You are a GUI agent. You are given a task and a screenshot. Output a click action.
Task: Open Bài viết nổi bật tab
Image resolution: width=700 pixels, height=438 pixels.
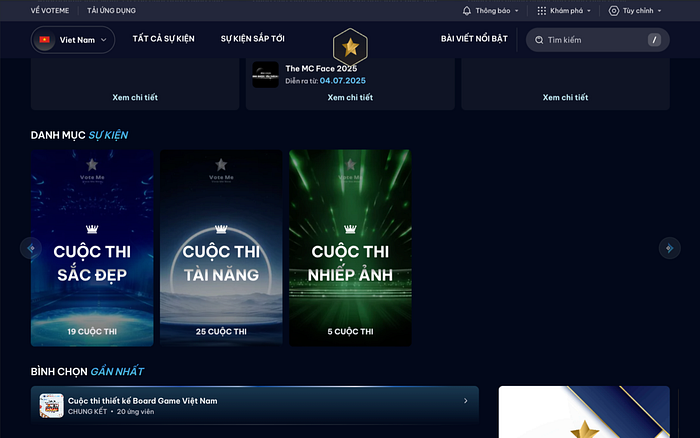point(474,39)
